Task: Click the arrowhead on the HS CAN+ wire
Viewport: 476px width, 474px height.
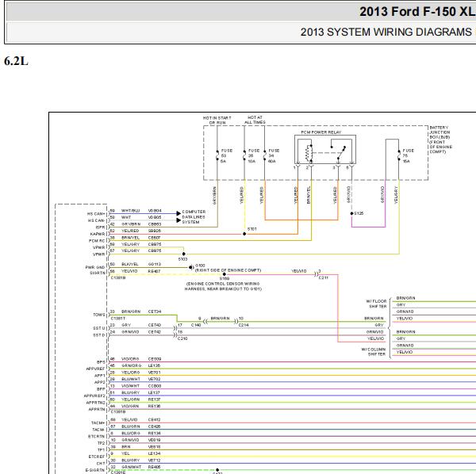Action: tap(178, 213)
